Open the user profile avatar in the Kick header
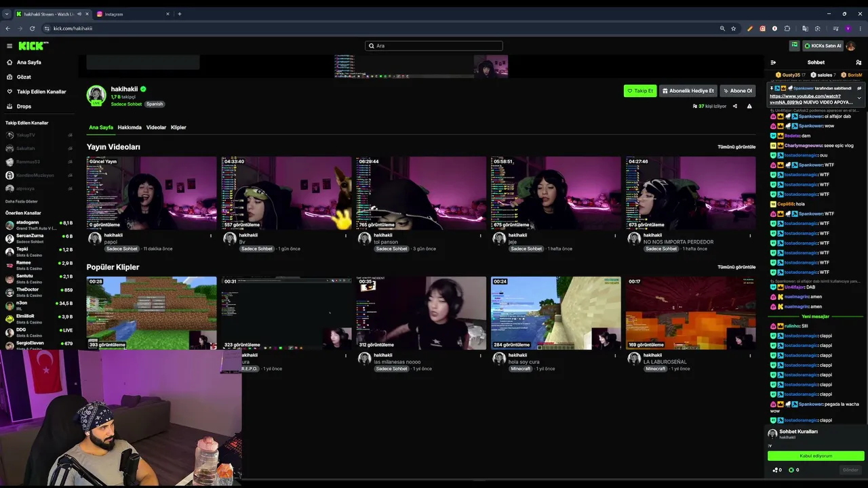The height and width of the screenshot is (488, 868). 851,46
